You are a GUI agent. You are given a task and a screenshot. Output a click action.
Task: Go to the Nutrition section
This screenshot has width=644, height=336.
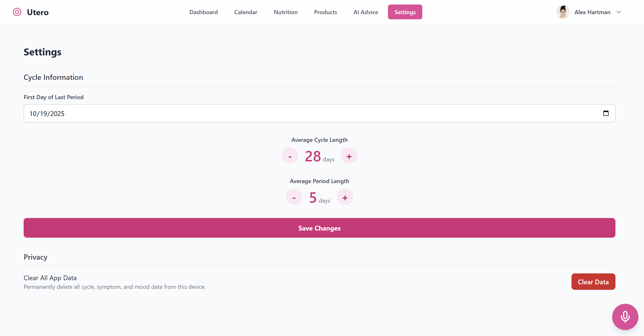click(x=285, y=12)
